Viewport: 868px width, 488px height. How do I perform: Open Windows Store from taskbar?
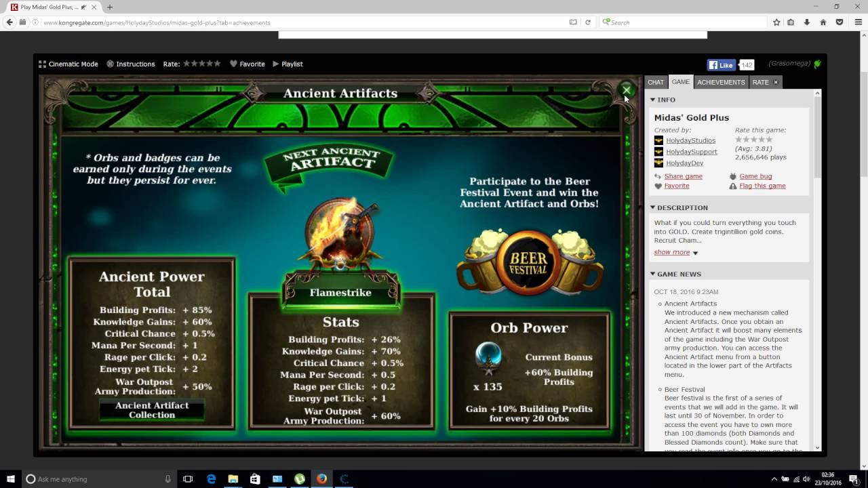point(255,479)
